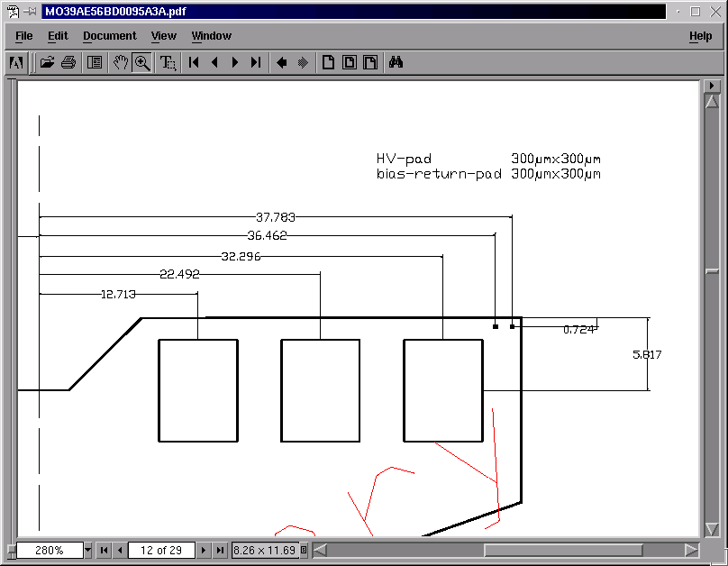Open the Window menu

click(211, 36)
